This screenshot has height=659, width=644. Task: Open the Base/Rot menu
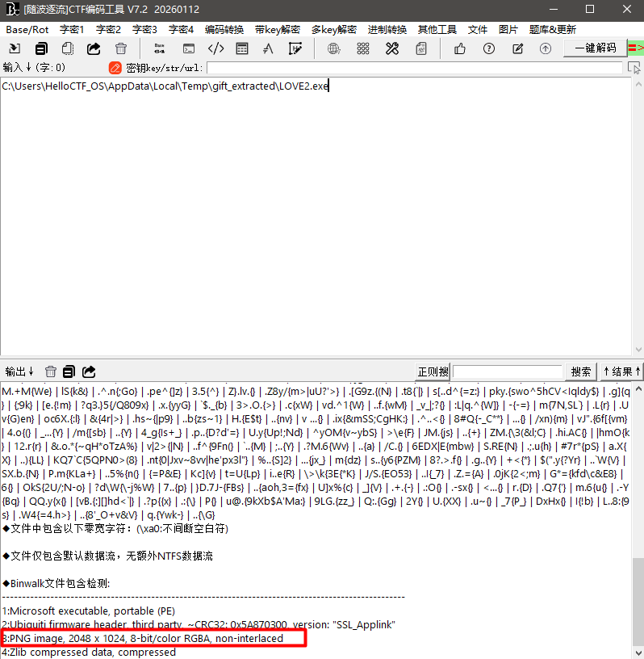click(x=27, y=29)
